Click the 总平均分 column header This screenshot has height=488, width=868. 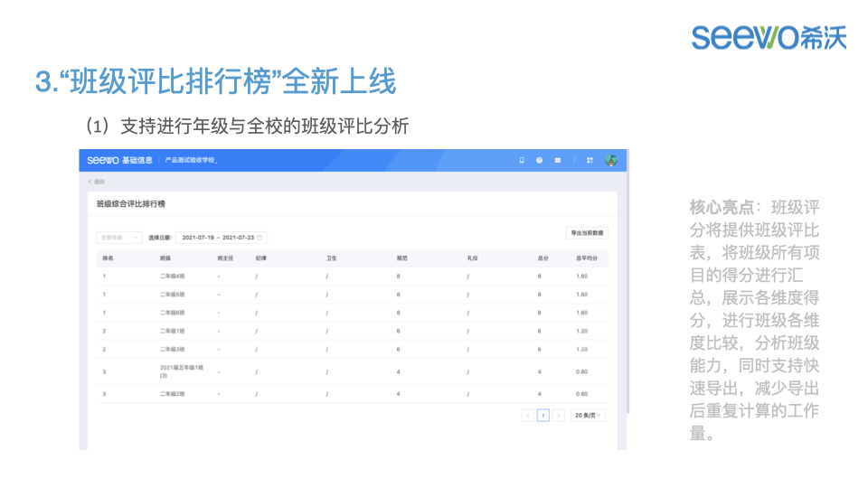tap(587, 258)
